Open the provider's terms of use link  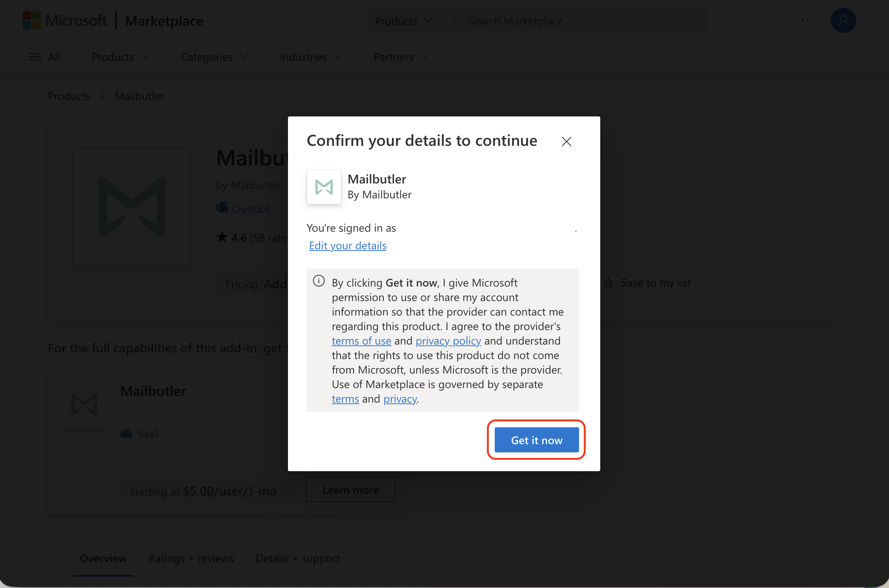361,341
